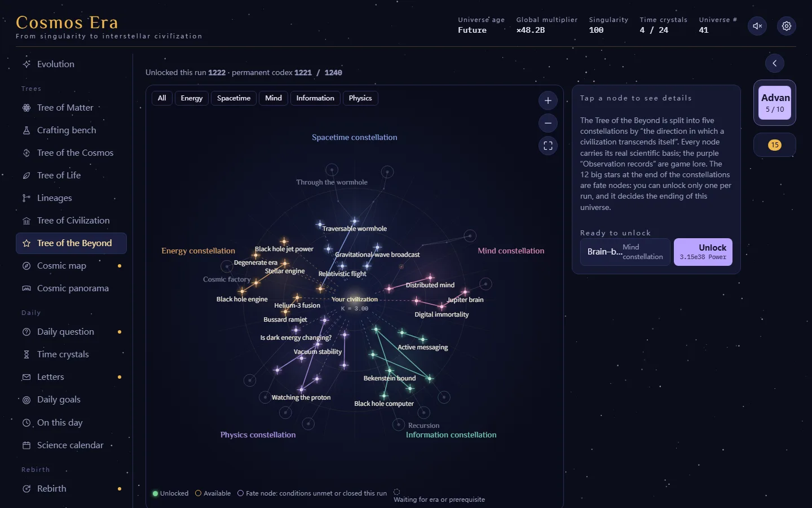Open the Lineages page
Viewport: 812px width, 508px height.
click(71, 198)
